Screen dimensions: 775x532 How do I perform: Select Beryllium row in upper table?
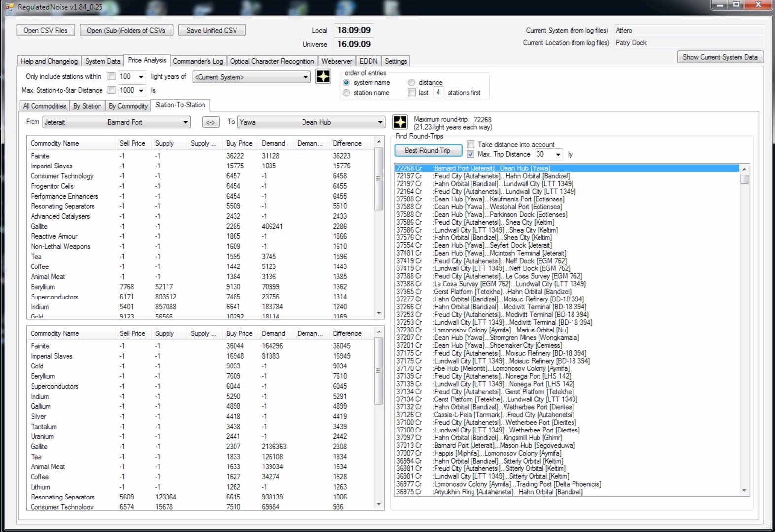201,287
